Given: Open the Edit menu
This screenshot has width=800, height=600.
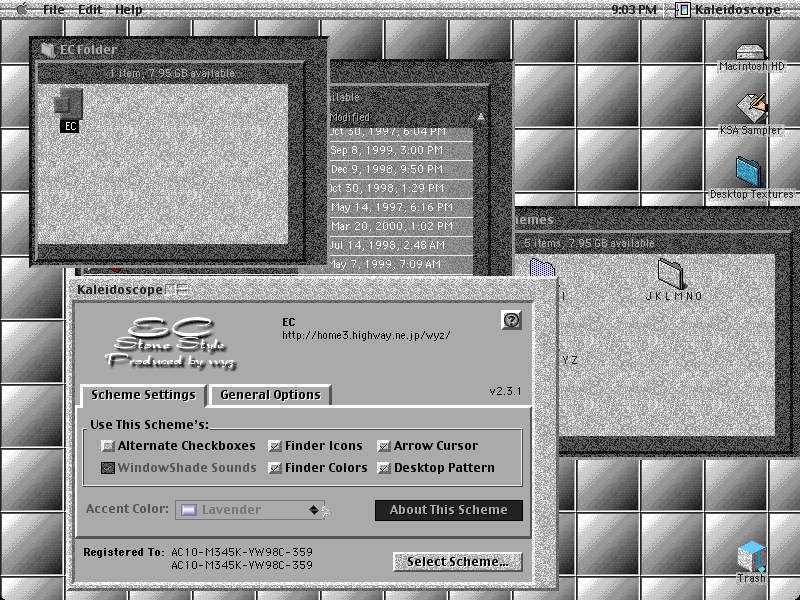Looking at the screenshot, I should (90, 10).
